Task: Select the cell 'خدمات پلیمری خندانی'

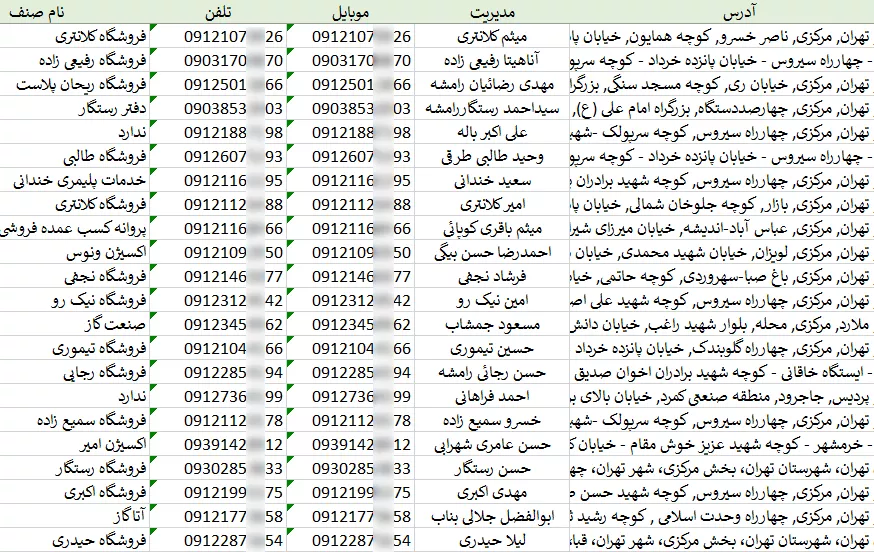Action: tap(75, 180)
